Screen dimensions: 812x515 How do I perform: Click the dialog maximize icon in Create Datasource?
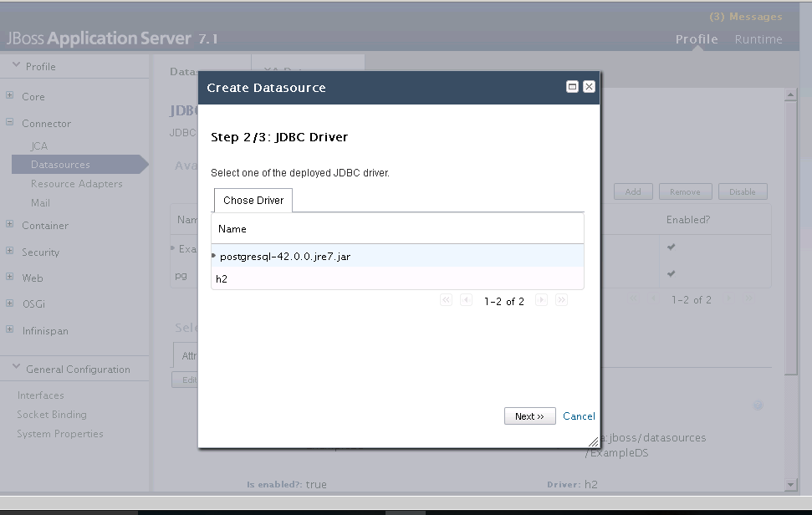[573, 87]
